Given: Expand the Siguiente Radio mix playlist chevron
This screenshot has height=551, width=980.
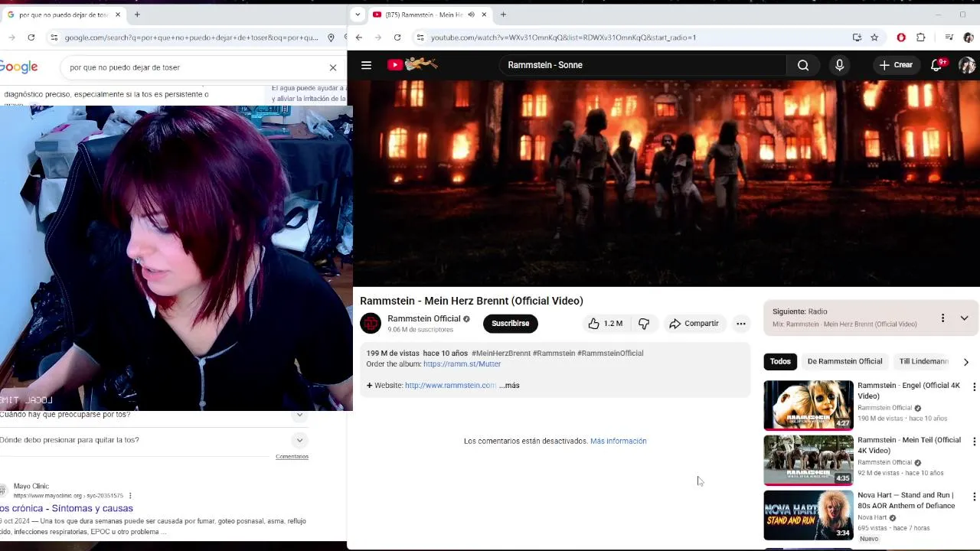Looking at the screenshot, I should [964, 318].
